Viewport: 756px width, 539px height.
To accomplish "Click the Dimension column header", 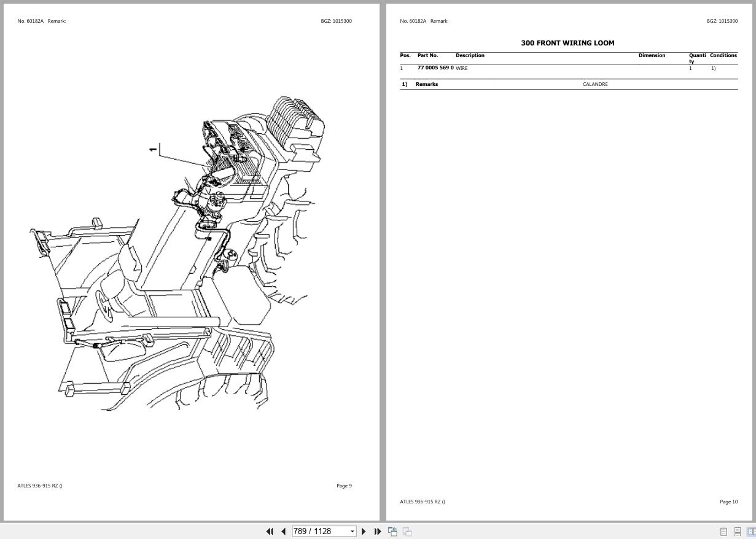I will click(652, 55).
